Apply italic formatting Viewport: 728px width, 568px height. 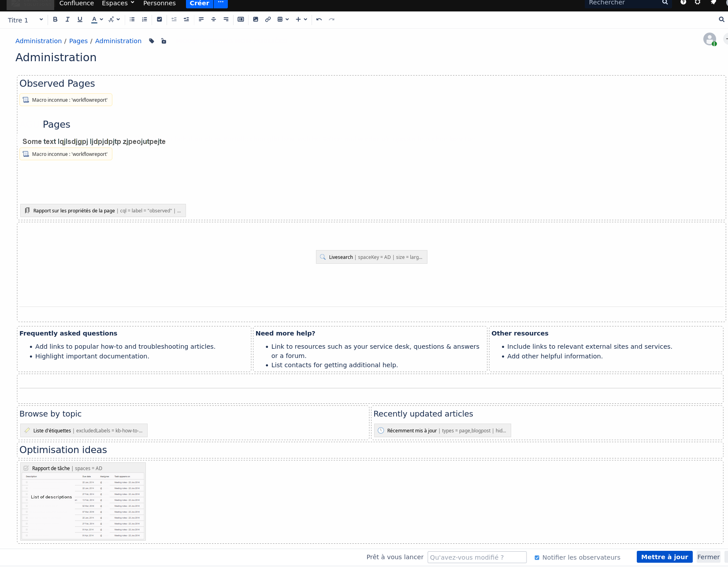[67, 19]
